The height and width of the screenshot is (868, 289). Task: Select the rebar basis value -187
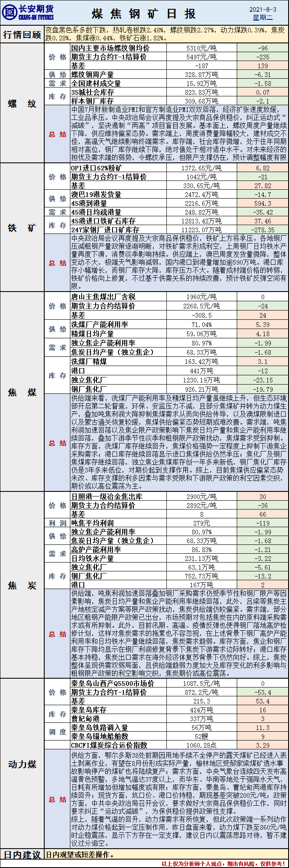tap(201, 66)
